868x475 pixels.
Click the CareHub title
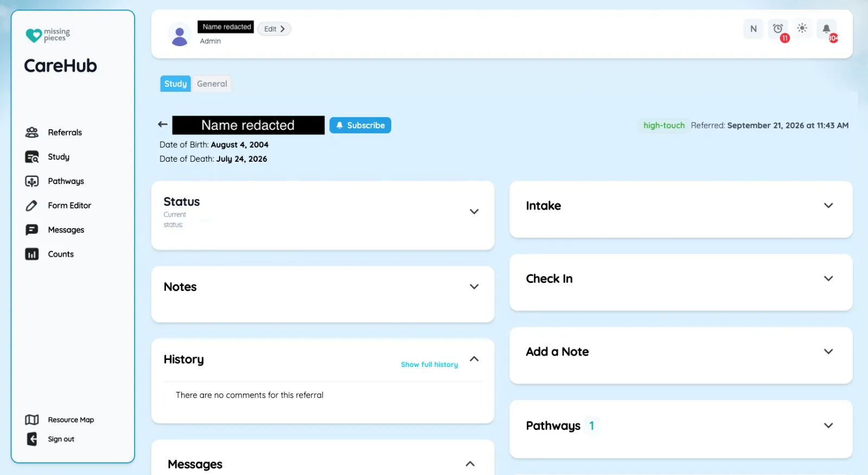(x=60, y=66)
